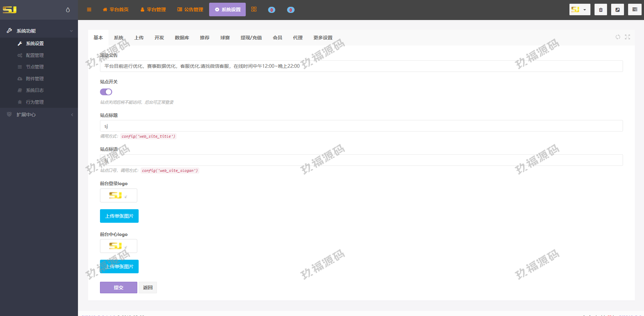Click the hamburger menu collapse icon
Image resolution: width=644 pixels, height=316 pixels.
[89, 9]
